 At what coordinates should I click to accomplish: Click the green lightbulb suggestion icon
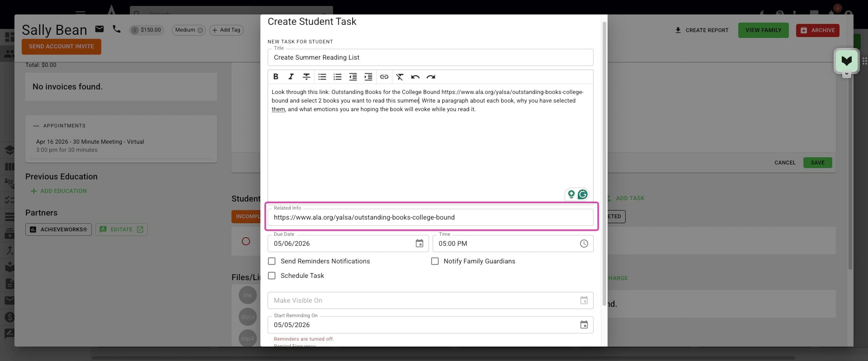coord(571,194)
